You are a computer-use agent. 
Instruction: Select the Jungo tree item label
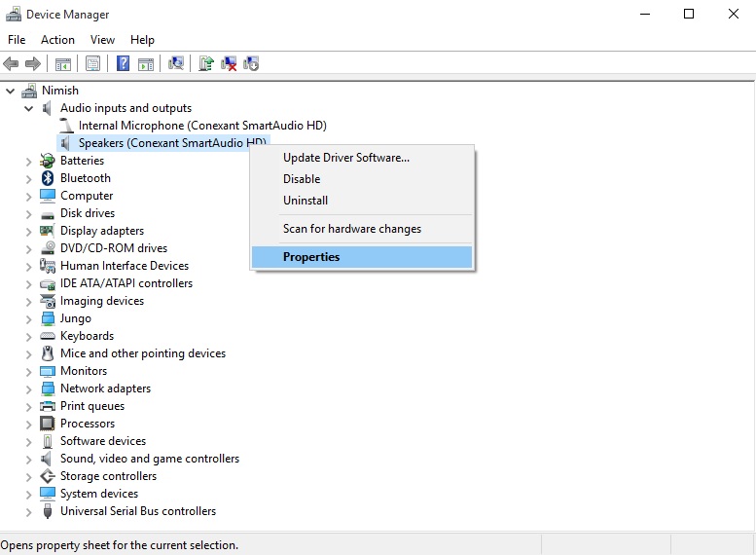(x=76, y=318)
